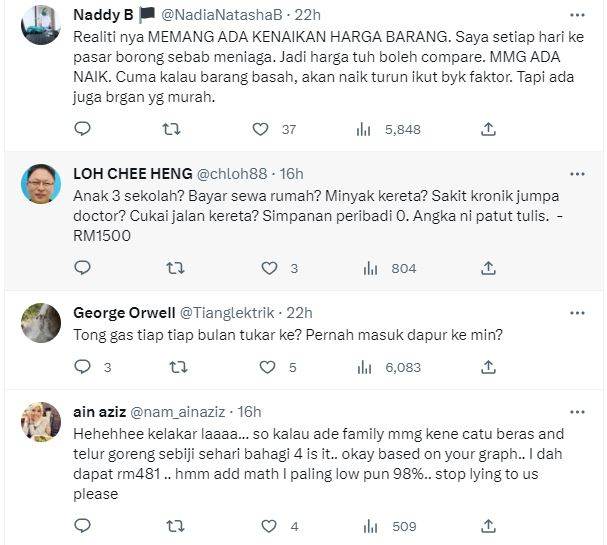Open LOH CHEE HENG's profile picture

[41, 182]
